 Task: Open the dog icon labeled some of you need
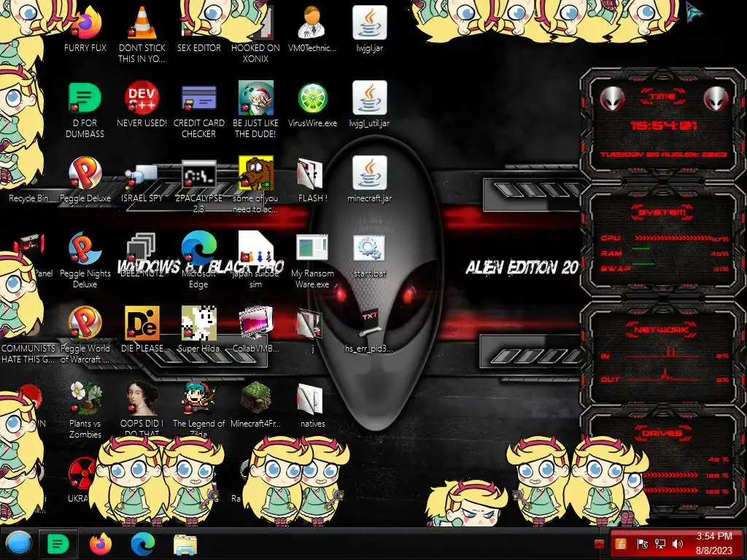pyautogui.click(x=256, y=173)
